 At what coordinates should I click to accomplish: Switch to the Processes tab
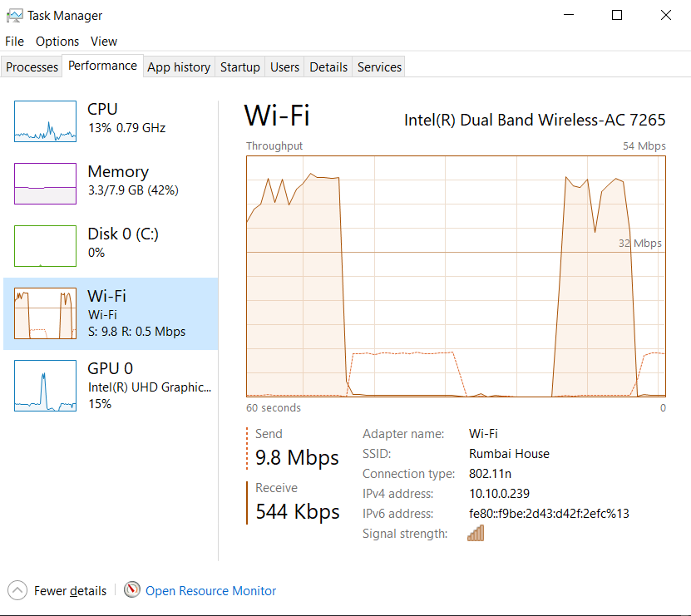click(32, 67)
